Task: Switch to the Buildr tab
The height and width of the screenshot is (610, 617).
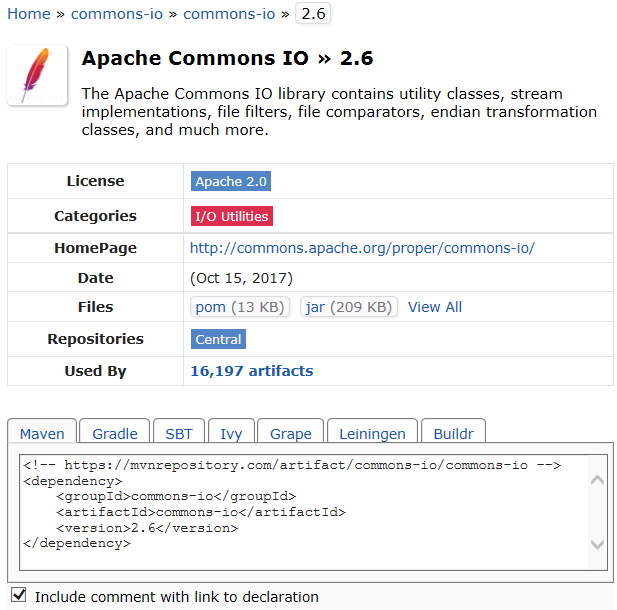Action: pos(453,431)
